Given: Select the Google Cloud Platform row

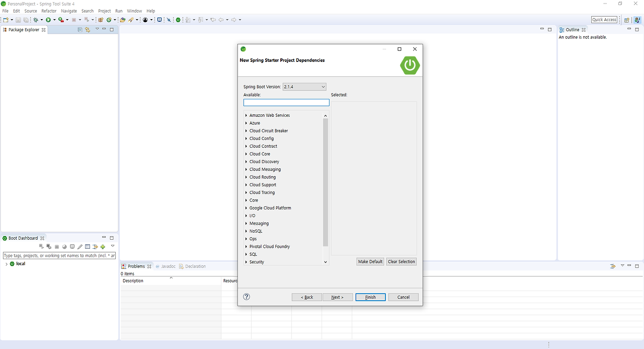Looking at the screenshot, I should [270, 208].
